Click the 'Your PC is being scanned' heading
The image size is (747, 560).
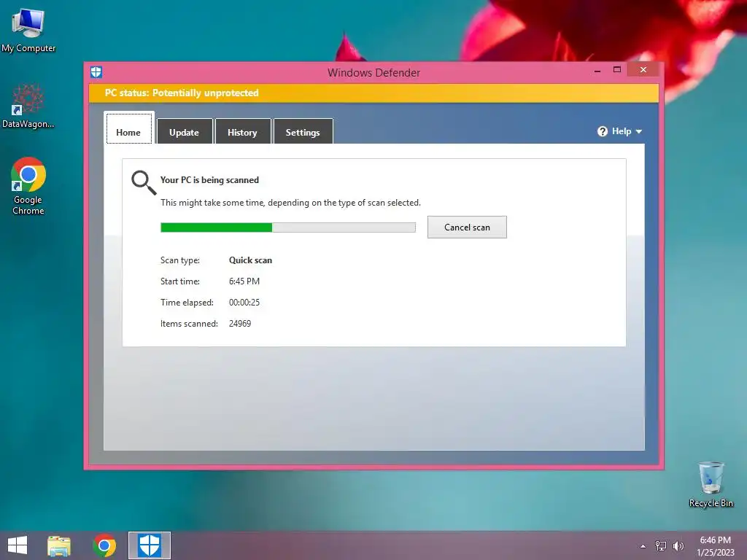point(209,180)
